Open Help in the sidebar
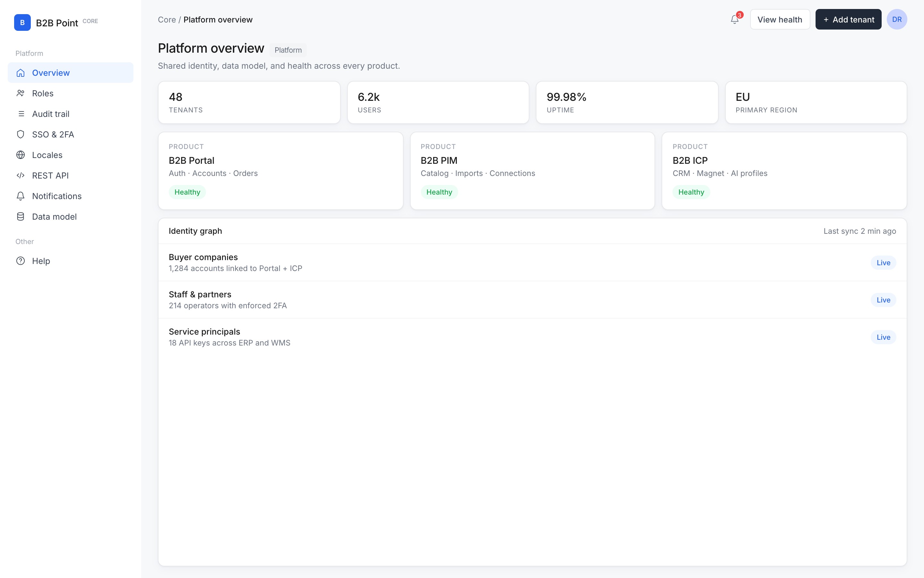This screenshot has width=924, height=578. click(71, 261)
